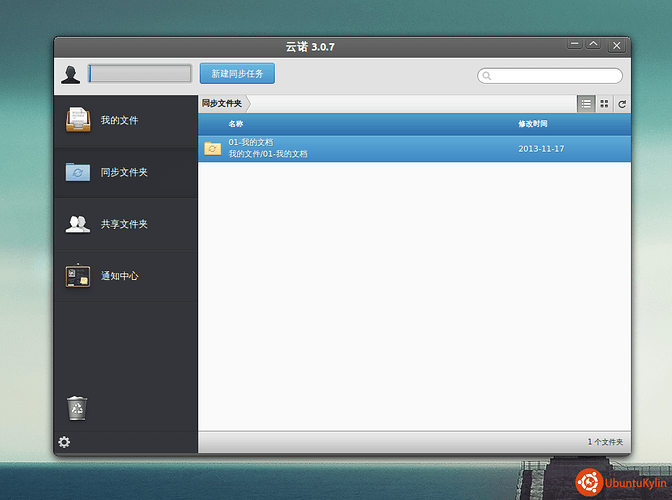Click the username field beside the avatar
The width and height of the screenshot is (672, 500).
pyautogui.click(x=140, y=74)
